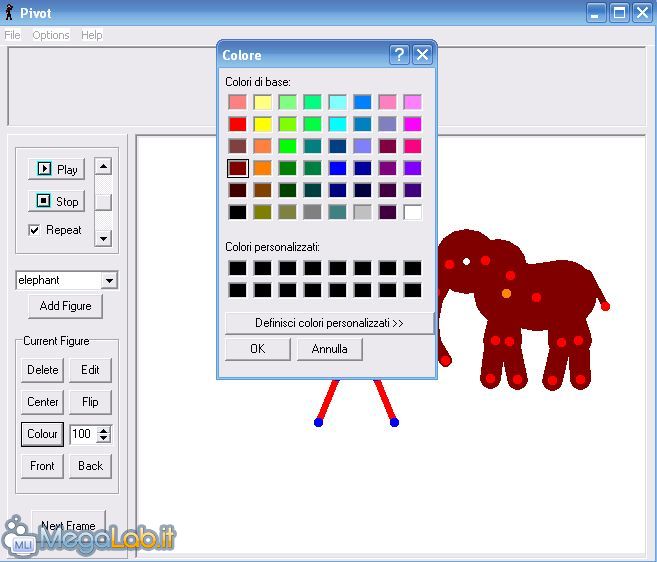This screenshot has height=562, width=657.
Task: Click the orange handle on the elephant
Action: point(506,293)
